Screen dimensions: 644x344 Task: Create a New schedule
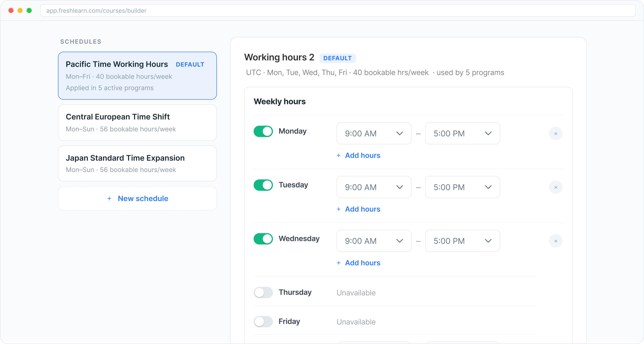(x=137, y=198)
